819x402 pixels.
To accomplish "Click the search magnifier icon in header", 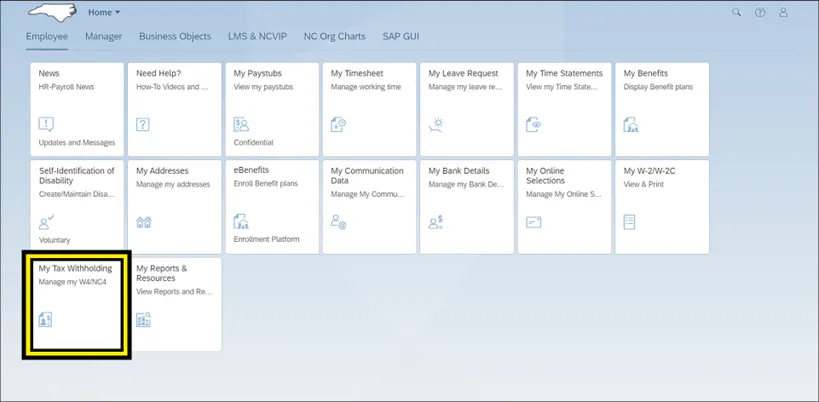I will [737, 13].
